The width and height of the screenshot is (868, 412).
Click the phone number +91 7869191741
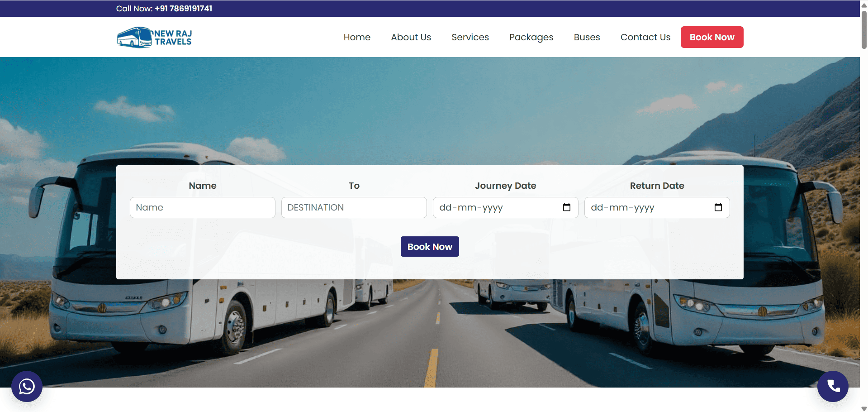183,9
